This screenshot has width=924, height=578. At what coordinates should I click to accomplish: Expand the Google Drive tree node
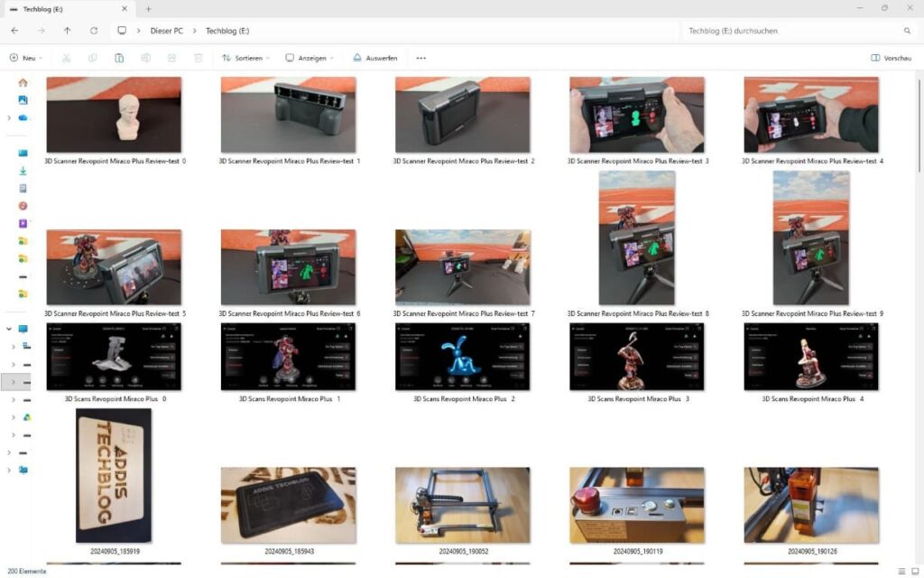(x=13, y=417)
